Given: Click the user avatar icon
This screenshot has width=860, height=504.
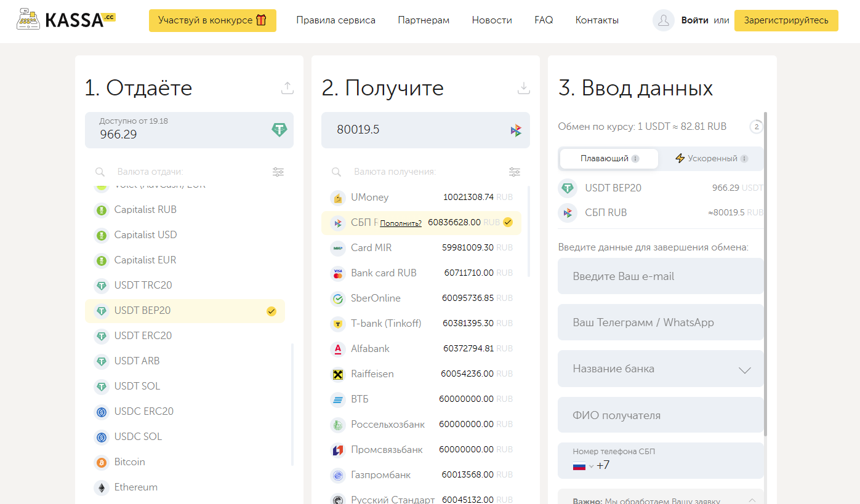Looking at the screenshot, I should (664, 20).
